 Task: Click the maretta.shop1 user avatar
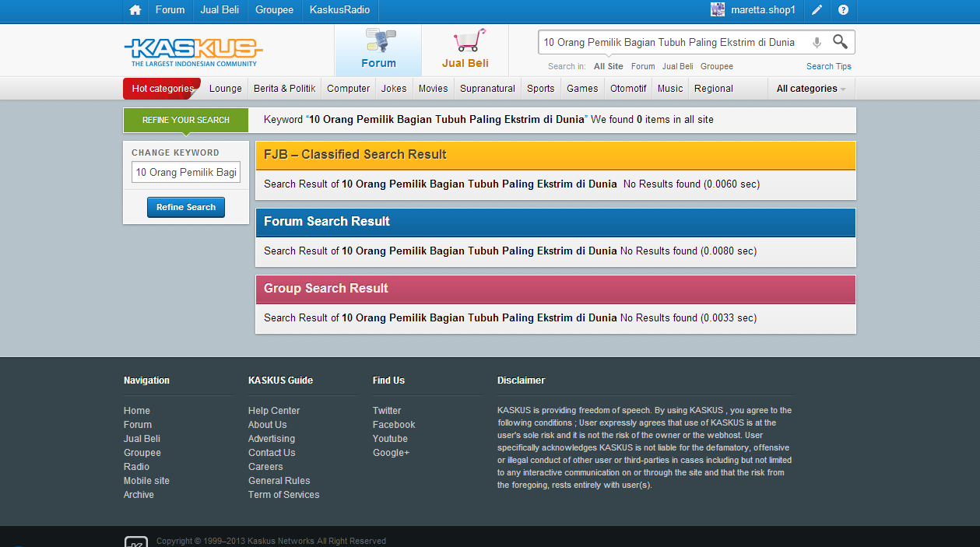pos(718,10)
